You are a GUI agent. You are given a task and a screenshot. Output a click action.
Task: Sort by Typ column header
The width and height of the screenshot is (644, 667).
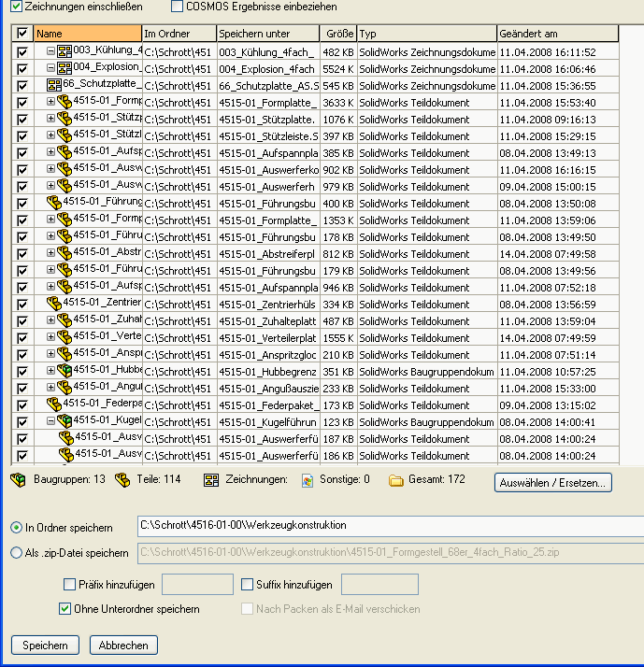[427, 34]
